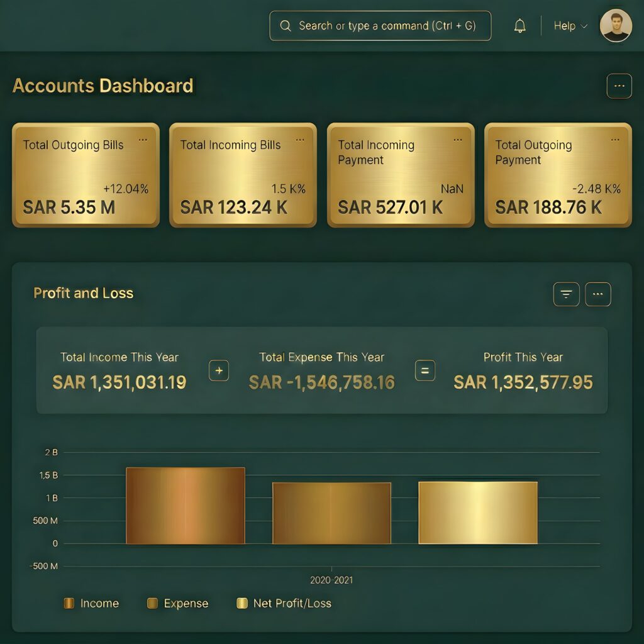This screenshot has height=644, width=644.
Task: Open Total Outgoing Bills card options
Action: tap(143, 140)
